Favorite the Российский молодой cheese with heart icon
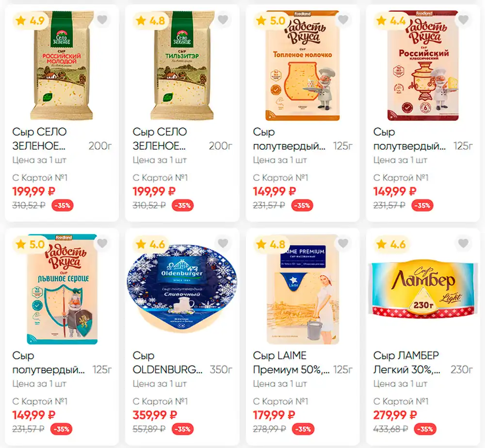485x448 pixels. [102, 20]
